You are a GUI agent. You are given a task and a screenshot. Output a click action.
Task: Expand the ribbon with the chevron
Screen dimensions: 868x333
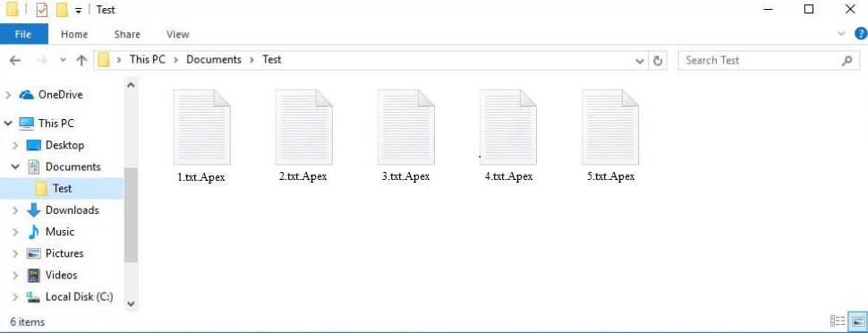coord(841,34)
